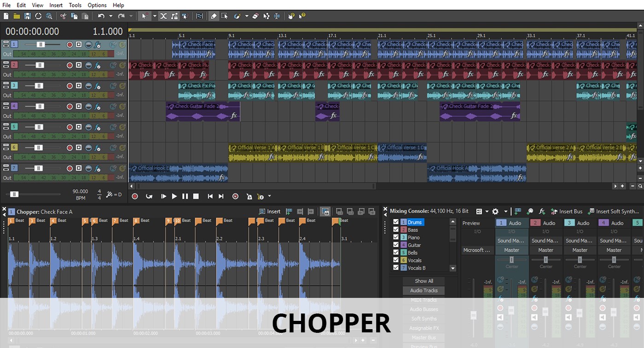Uncheck the Drums track in mixer list
644x348 pixels.
click(396, 222)
